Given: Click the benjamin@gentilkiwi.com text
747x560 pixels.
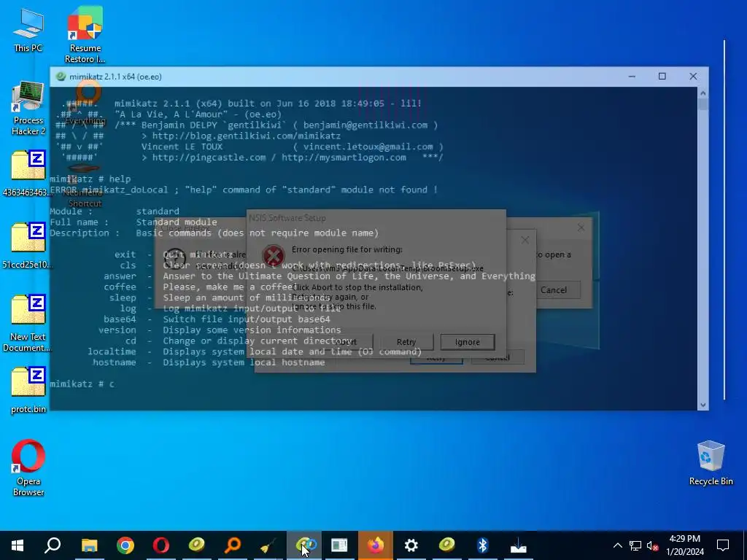Looking at the screenshot, I should pos(365,125).
